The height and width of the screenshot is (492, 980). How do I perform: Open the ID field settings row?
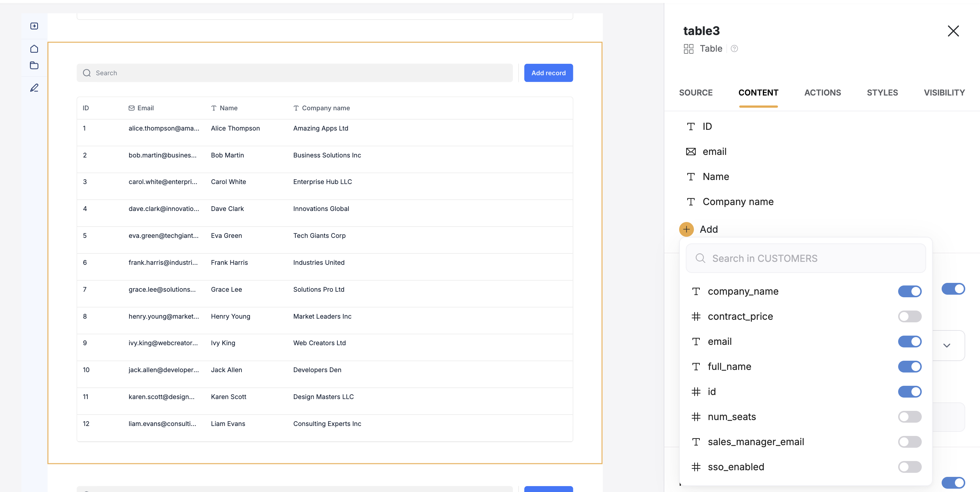click(706, 127)
